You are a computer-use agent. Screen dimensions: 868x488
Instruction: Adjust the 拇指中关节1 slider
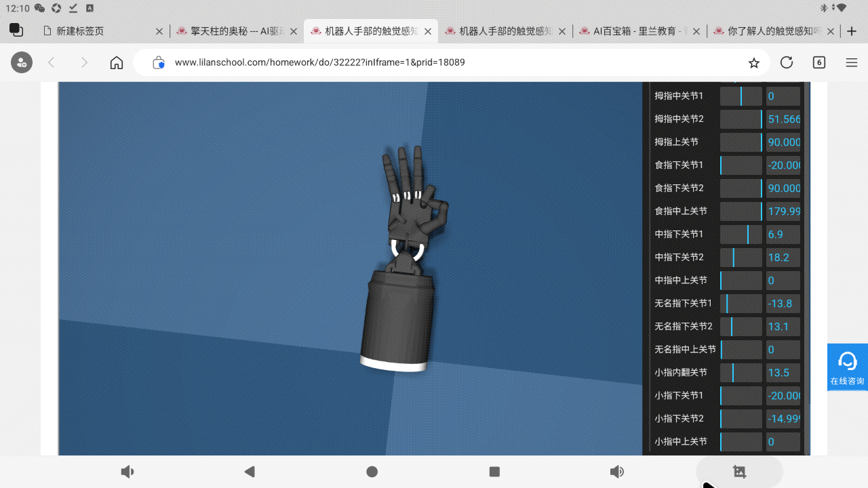pyautogui.click(x=741, y=96)
